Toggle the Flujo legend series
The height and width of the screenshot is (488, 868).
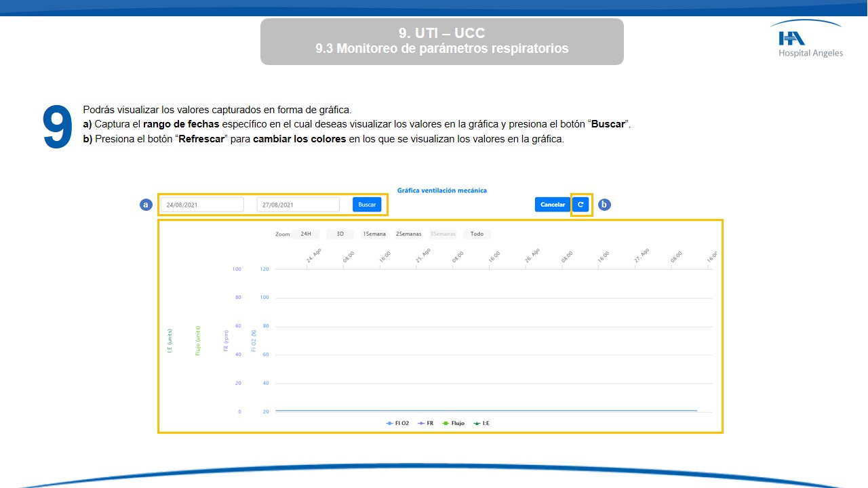pyautogui.click(x=453, y=423)
